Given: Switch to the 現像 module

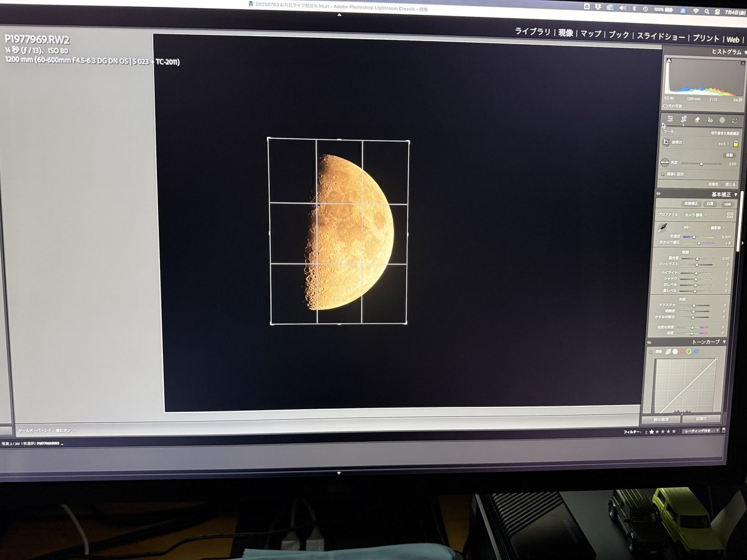Looking at the screenshot, I should point(566,32).
